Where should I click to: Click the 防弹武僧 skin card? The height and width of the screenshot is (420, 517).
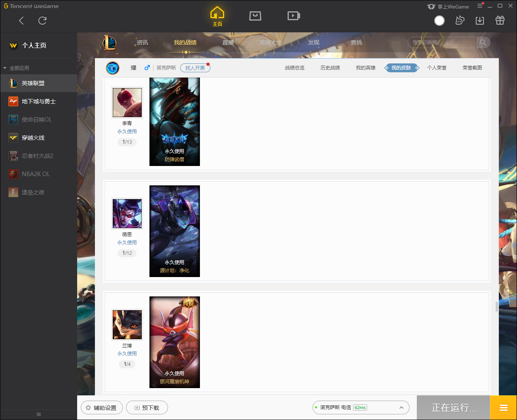[x=174, y=122]
